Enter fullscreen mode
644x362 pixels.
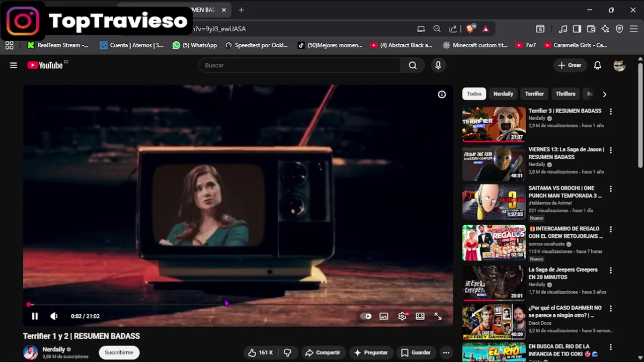click(438, 316)
